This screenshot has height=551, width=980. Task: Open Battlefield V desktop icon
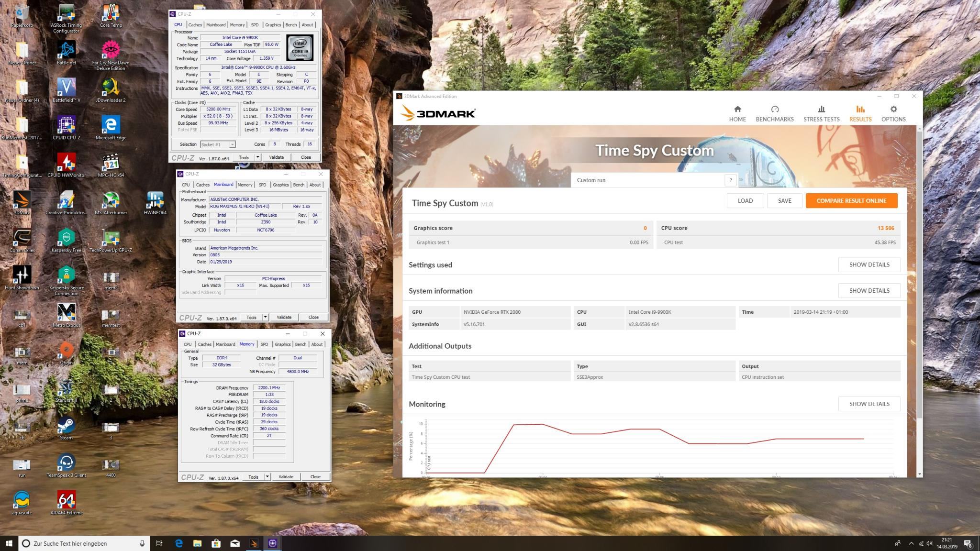(66, 90)
